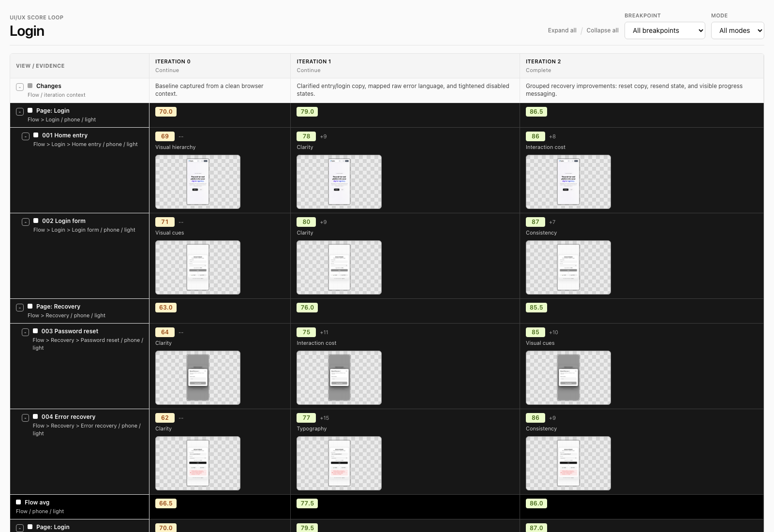The height and width of the screenshot is (532, 774).
Task: Click the Typography label for Error recovery
Action: 312,429
